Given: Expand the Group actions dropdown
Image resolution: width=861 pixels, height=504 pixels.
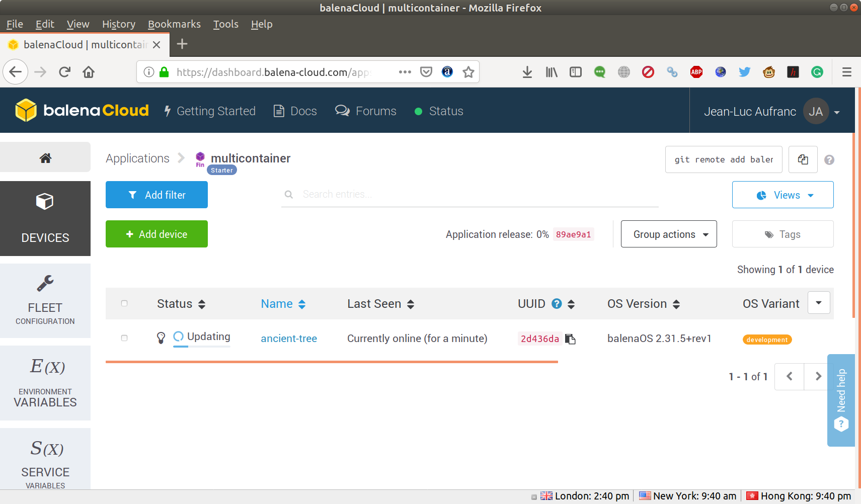Looking at the screenshot, I should click(669, 234).
